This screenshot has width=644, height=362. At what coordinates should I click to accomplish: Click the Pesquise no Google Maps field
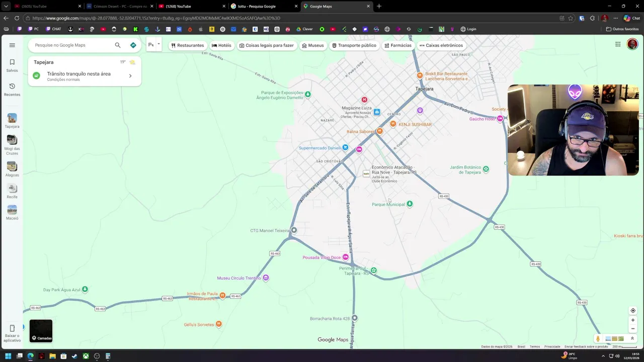(73, 45)
